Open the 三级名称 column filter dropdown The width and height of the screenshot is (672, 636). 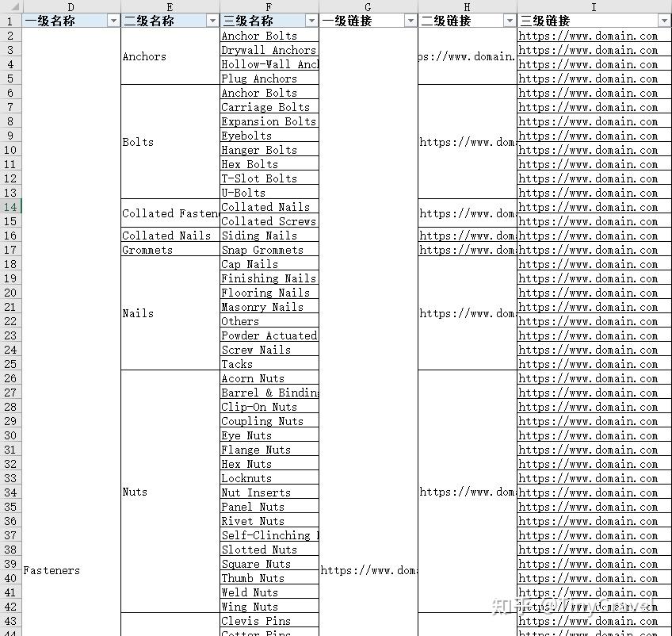pyautogui.click(x=312, y=20)
